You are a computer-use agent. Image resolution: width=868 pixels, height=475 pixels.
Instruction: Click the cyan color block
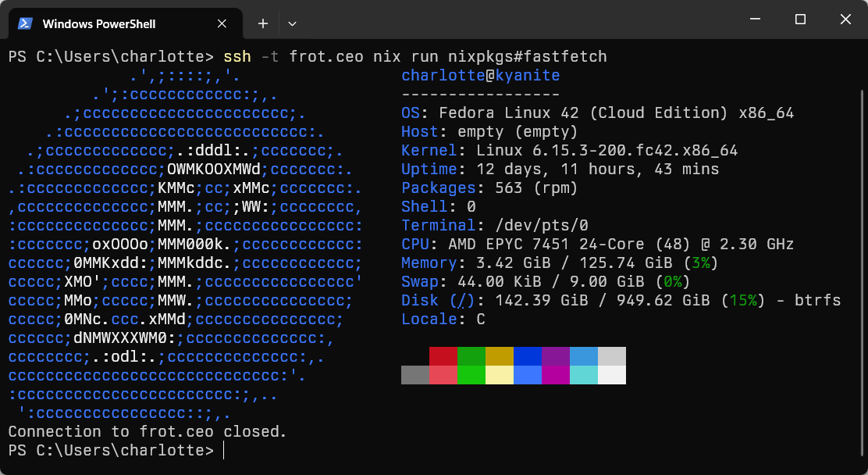tap(583, 375)
